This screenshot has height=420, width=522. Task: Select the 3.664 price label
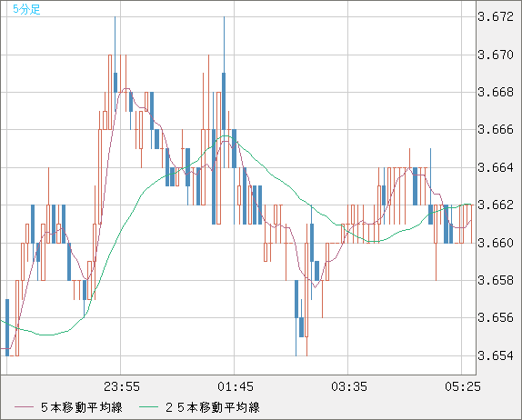496,167
